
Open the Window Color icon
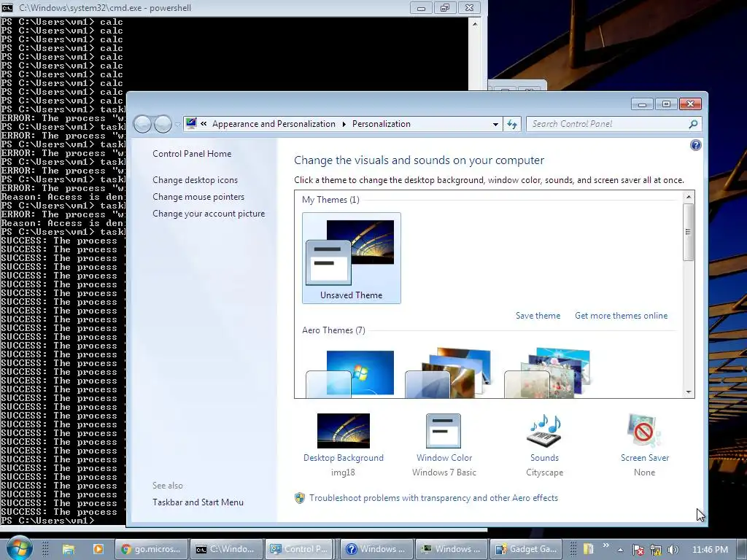coord(444,430)
